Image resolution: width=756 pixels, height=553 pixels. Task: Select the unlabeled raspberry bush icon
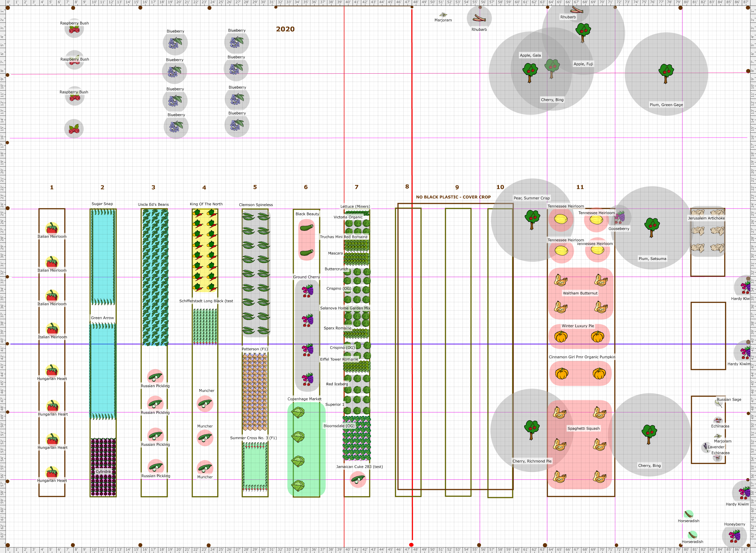coord(74,129)
